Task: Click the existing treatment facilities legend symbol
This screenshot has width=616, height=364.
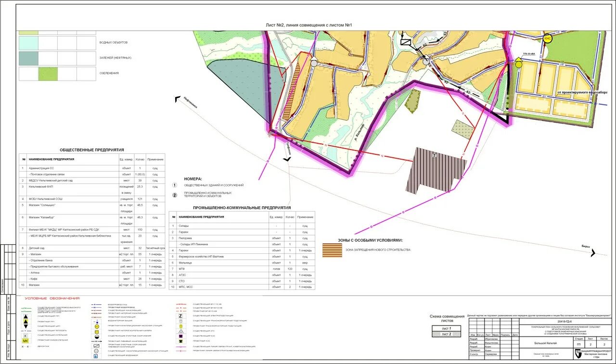Action: click(96, 336)
